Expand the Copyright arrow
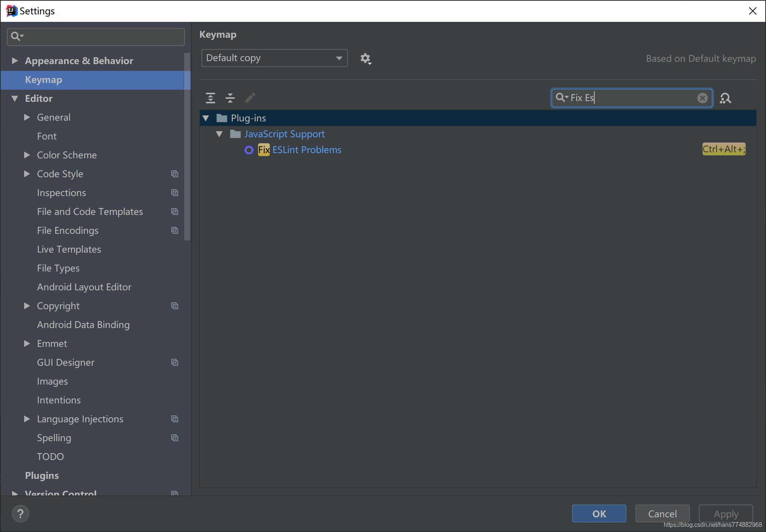The image size is (766, 532). 27,306
